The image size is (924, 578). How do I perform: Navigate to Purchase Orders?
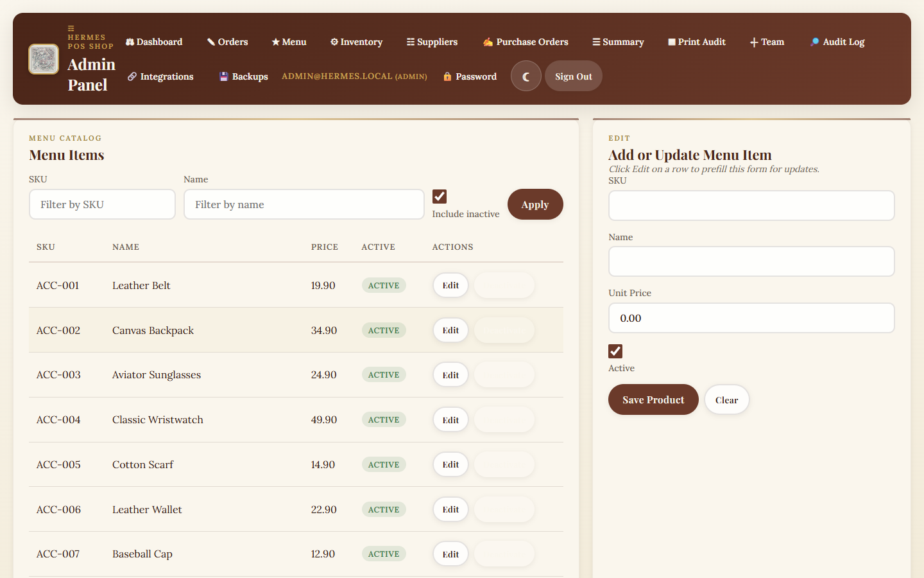point(526,42)
